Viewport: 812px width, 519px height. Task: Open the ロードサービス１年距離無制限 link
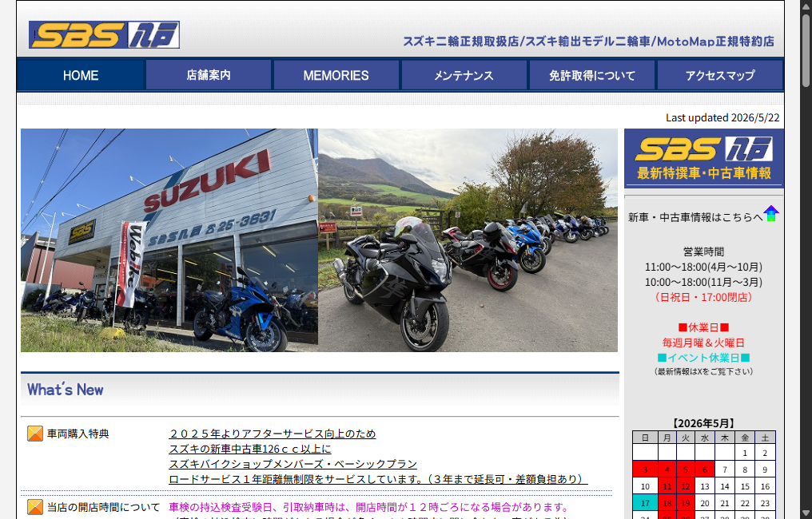[378, 479]
